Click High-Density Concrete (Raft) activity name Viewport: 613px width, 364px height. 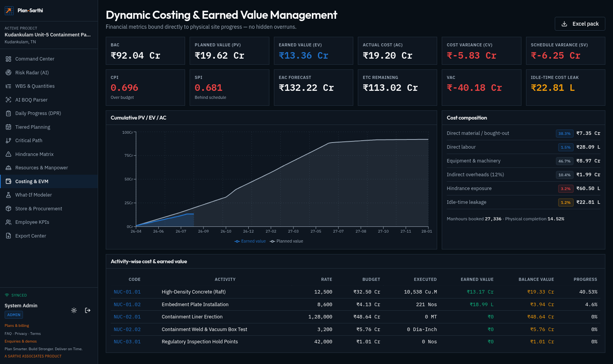pos(193,292)
